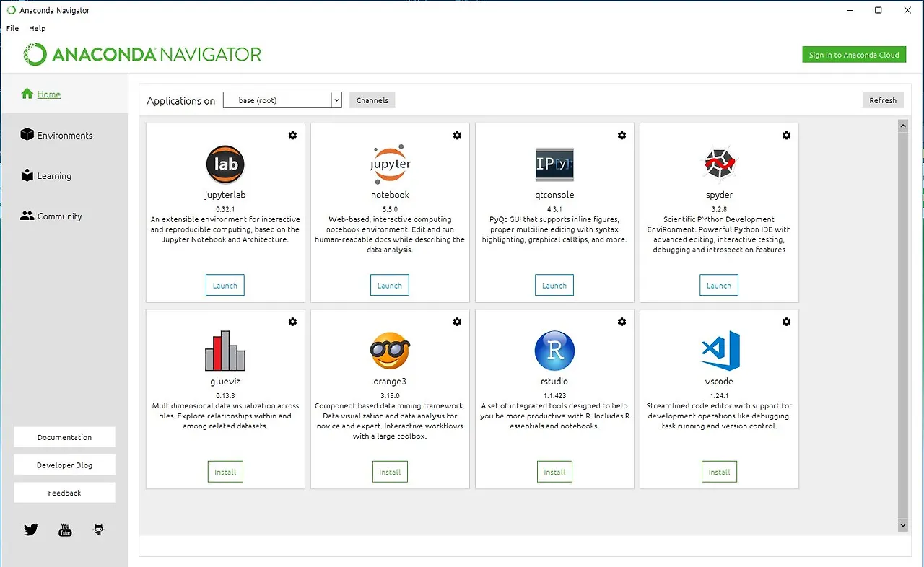Install rstudio

[x=554, y=472]
